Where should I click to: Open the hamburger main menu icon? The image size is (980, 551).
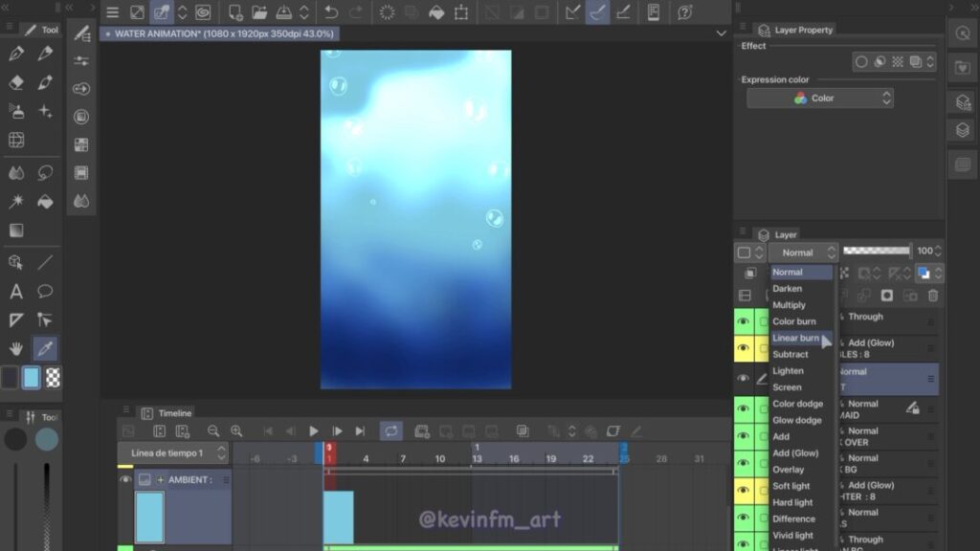(113, 12)
